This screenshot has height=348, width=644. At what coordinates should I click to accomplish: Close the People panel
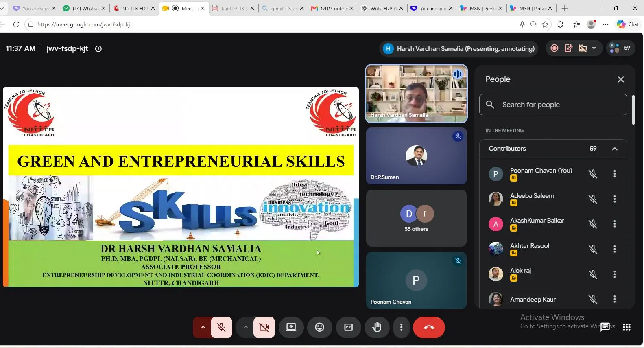620,79
